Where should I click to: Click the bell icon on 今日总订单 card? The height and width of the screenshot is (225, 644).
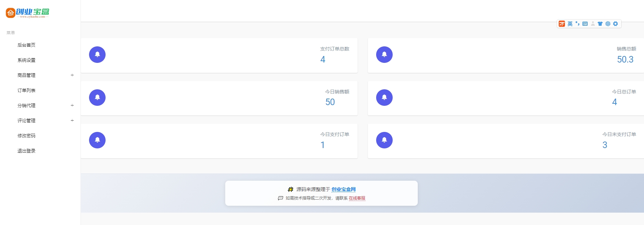[384, 98]
